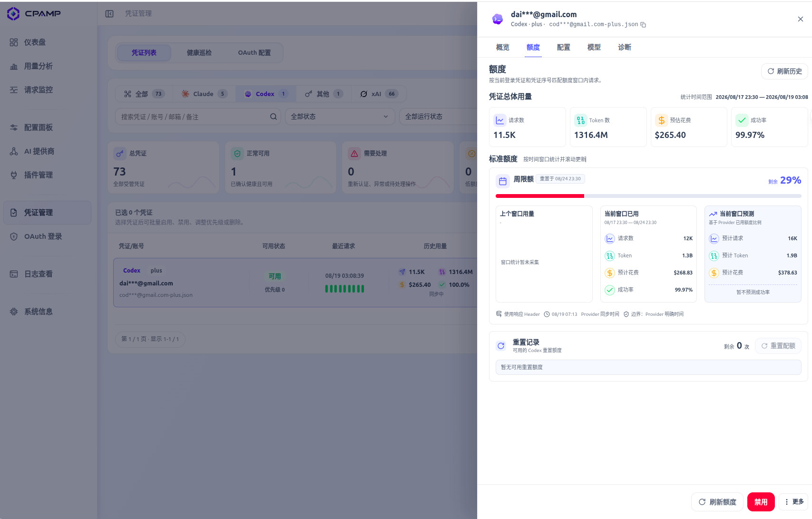The height and width of the screenshot is (519, 812).
Task: Click the 成功率 checkmark icon in totals
Action: (x=742, y=120)
